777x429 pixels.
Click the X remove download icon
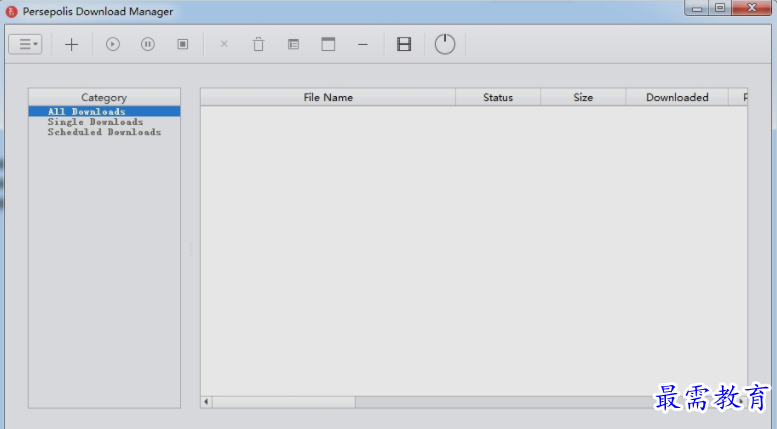coord(224,44)
